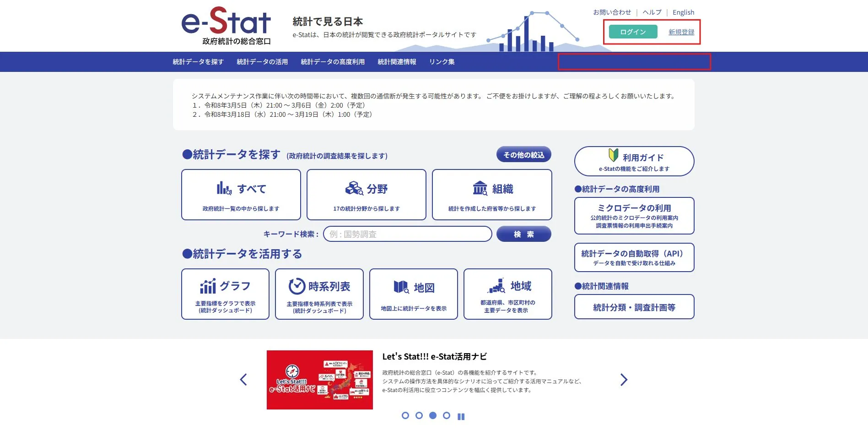The image size is (868, 431).
Task: Open ヘルプ link
Action: point(652,12)
